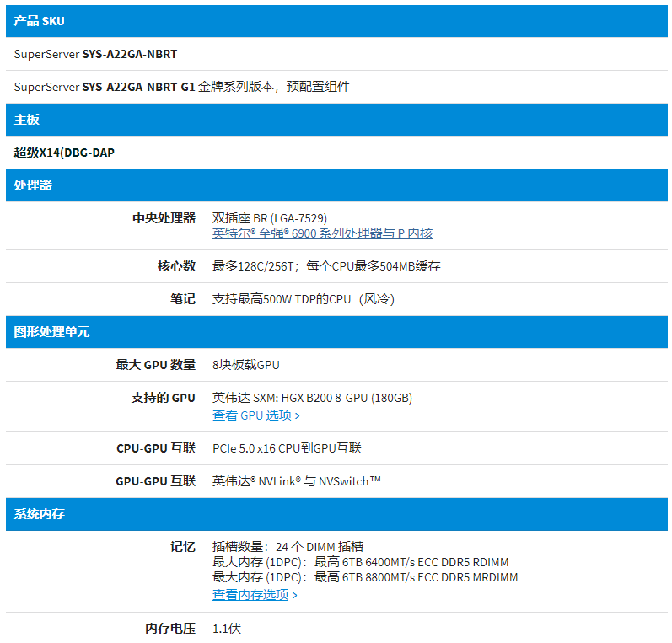This screenshot has height=643, width=672.
Task: Select the 笔记 label
Action: click(x=183, y=299)
